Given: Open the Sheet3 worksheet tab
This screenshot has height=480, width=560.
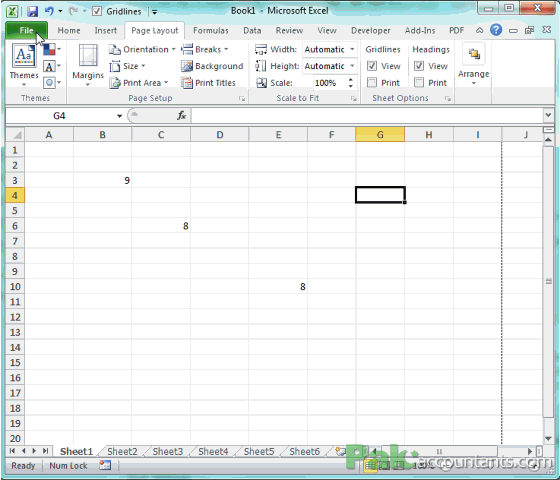Looking at the screenshot, I should pyautogui.click(x=168, y=451).
